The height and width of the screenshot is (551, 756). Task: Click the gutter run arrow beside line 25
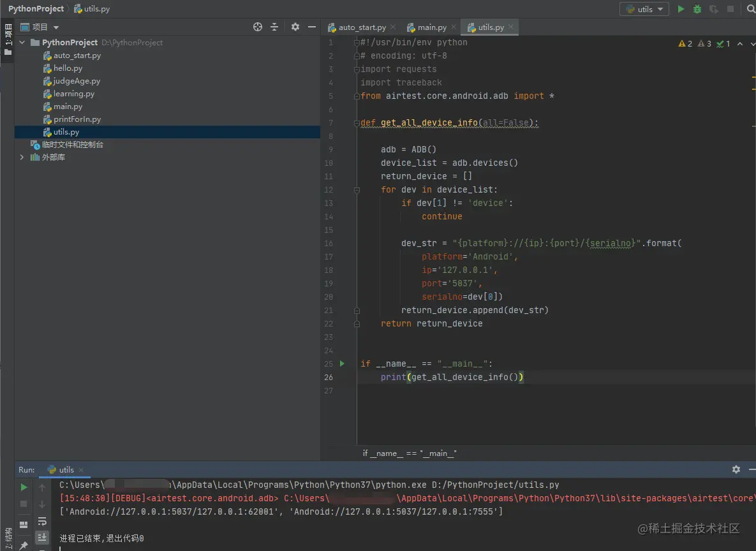point(342,364)
